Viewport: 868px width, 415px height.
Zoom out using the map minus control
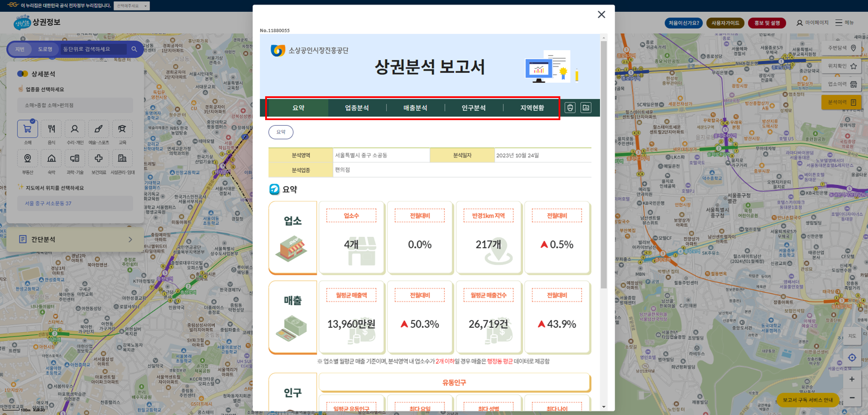852,397
